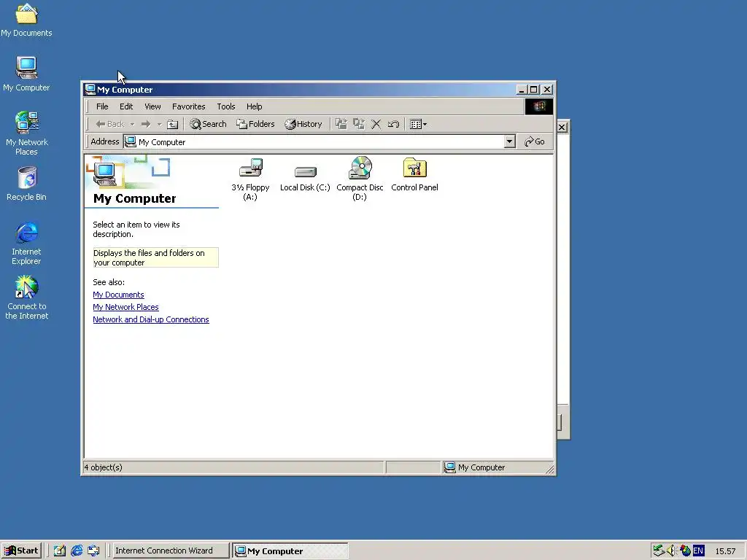Click the system clock showing 15.57
The height and width of the screenshot is (560, 747).
[x=725, y=551]
